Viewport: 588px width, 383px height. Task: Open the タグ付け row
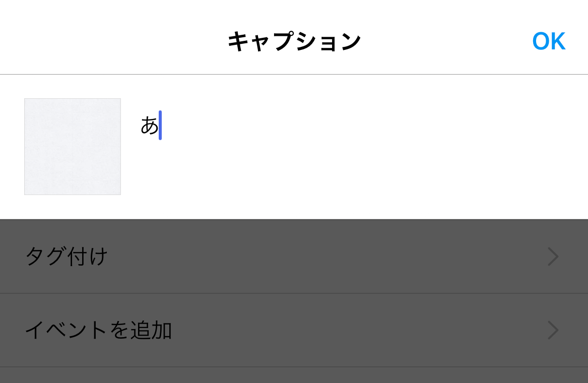[294, 257]
